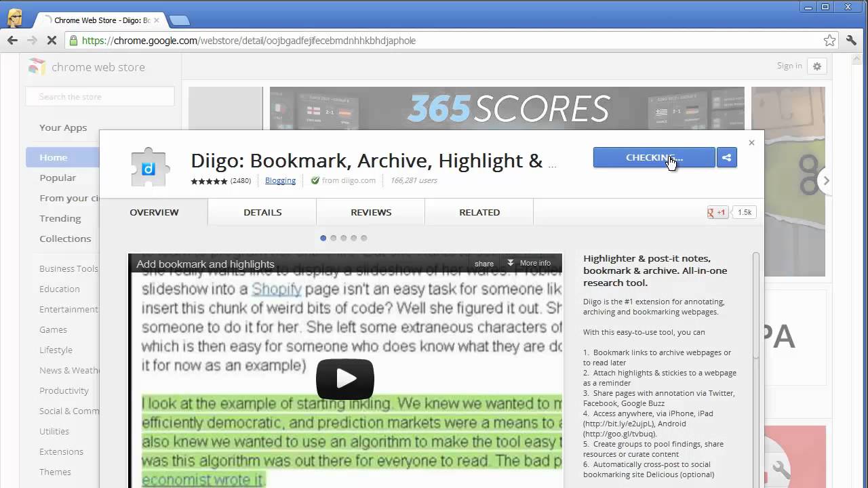Stop loading the page

click(x=52, y=41)
